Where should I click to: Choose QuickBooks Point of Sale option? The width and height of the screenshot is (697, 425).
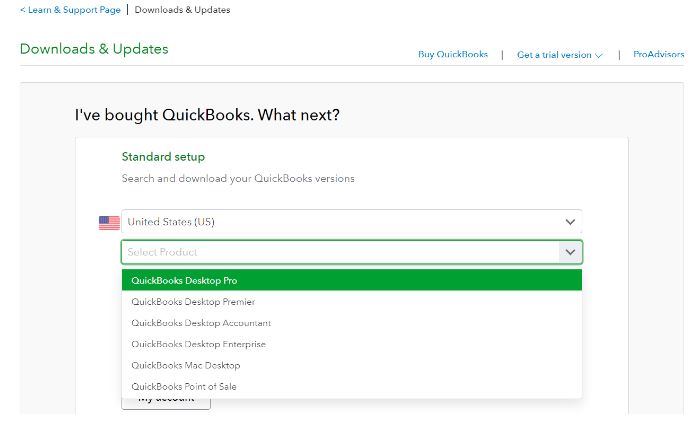(x=352, y=386)
